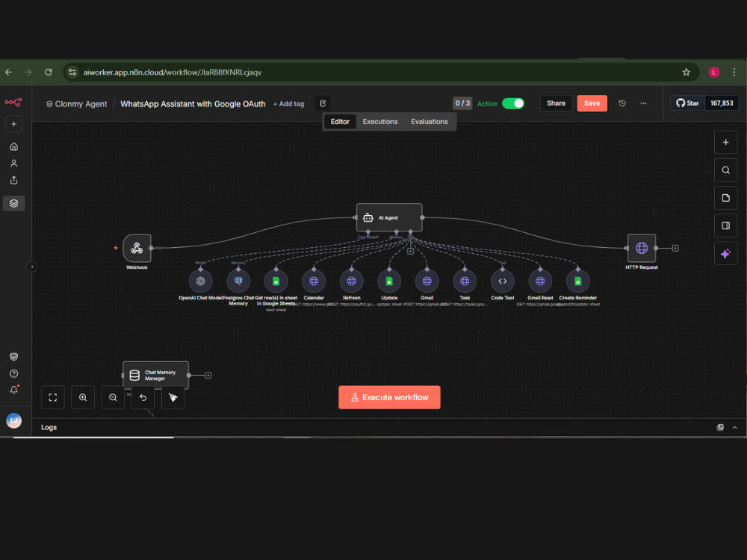Click the tidy up workflow broom icon

click(173, 397)
